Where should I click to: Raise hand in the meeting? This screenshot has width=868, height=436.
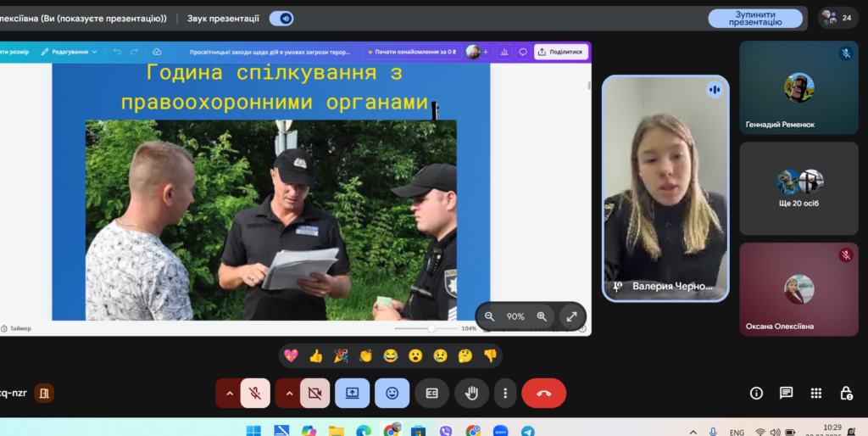pos(471,393)
